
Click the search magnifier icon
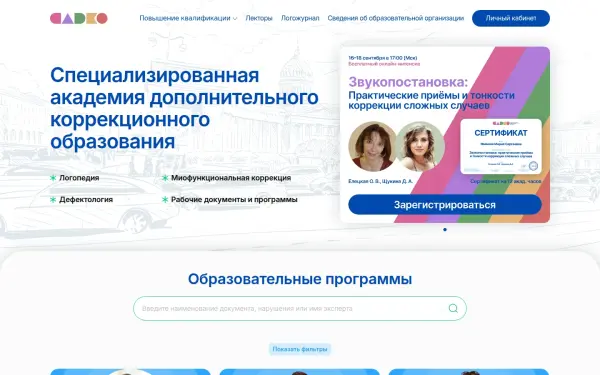coord(453,308)
